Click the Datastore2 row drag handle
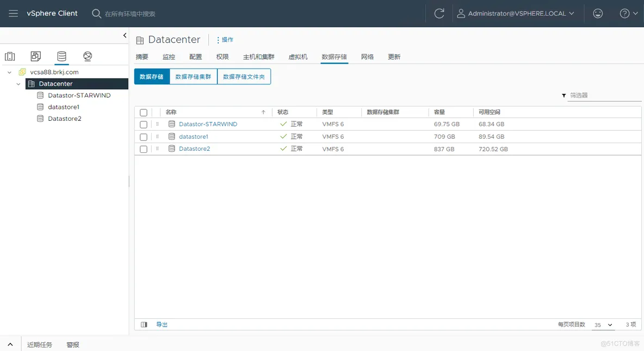 [x=157, y=149]
